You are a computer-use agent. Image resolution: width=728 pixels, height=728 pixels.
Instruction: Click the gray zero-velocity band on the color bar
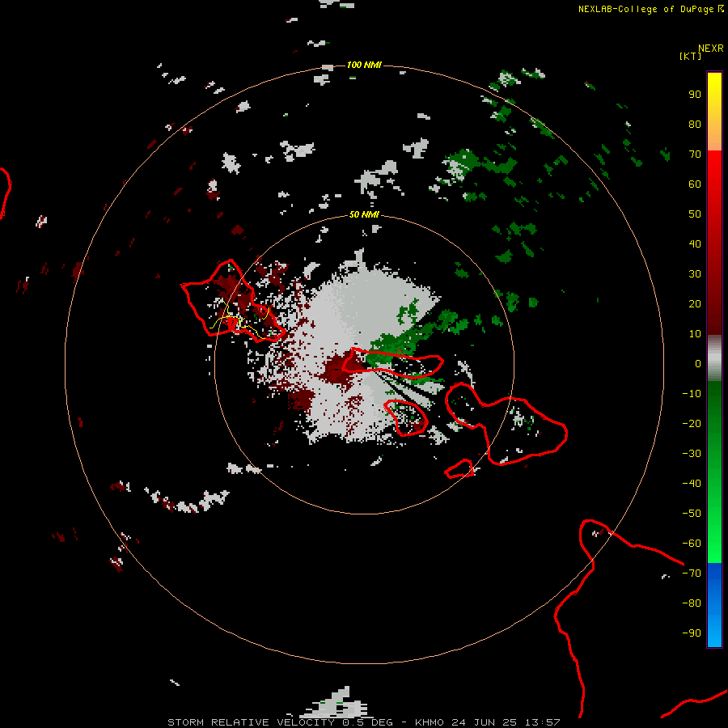pyautogui.click(x=714, y=358)
